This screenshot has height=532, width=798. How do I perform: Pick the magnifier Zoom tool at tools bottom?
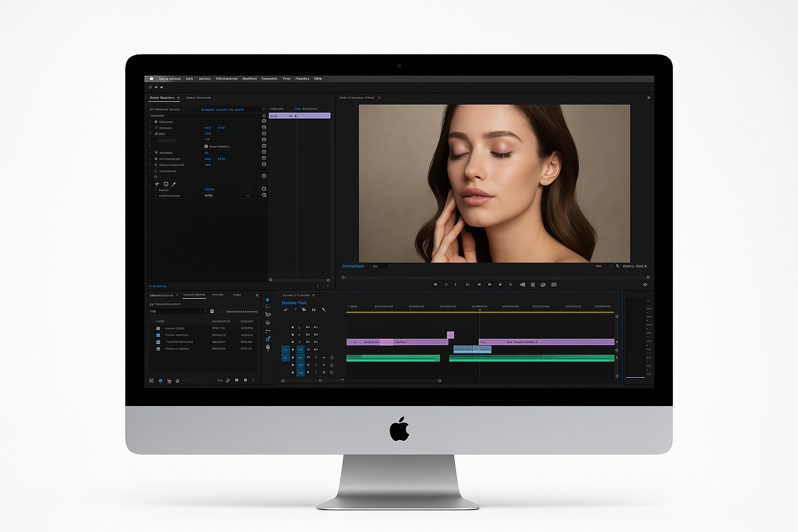(x=268, y=348)
